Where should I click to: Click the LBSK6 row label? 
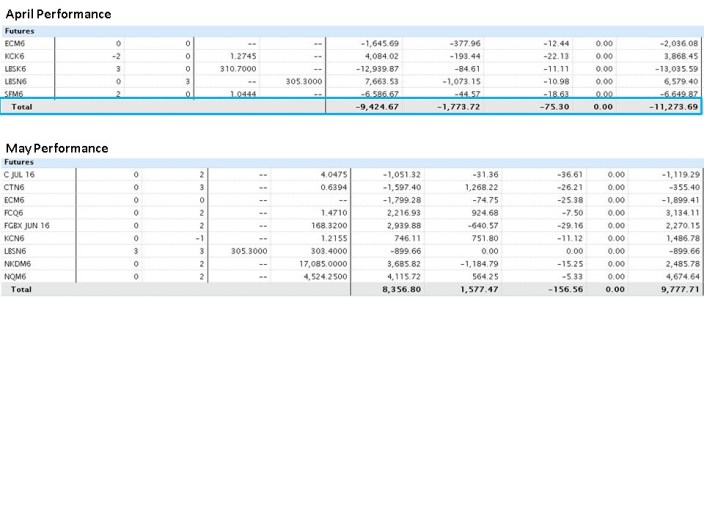point(16,68)
